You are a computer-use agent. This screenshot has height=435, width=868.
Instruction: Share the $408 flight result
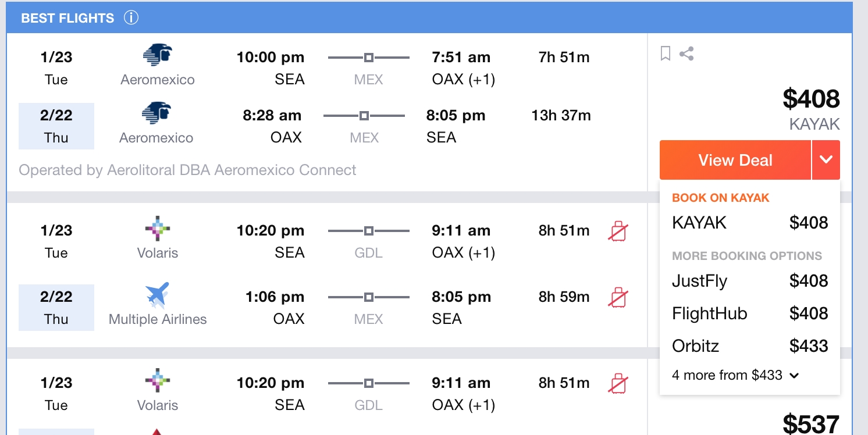click(x=686, y=54)
